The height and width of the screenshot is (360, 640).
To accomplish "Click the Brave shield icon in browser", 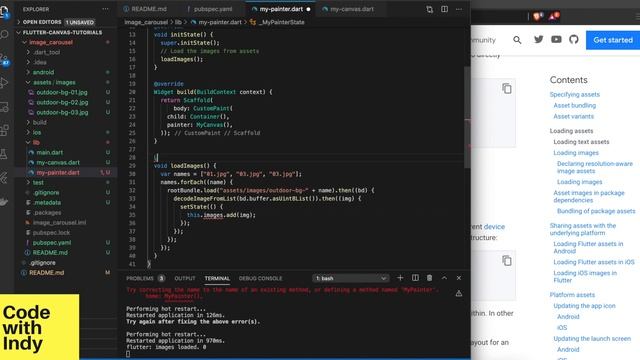I will coord(537,16).
